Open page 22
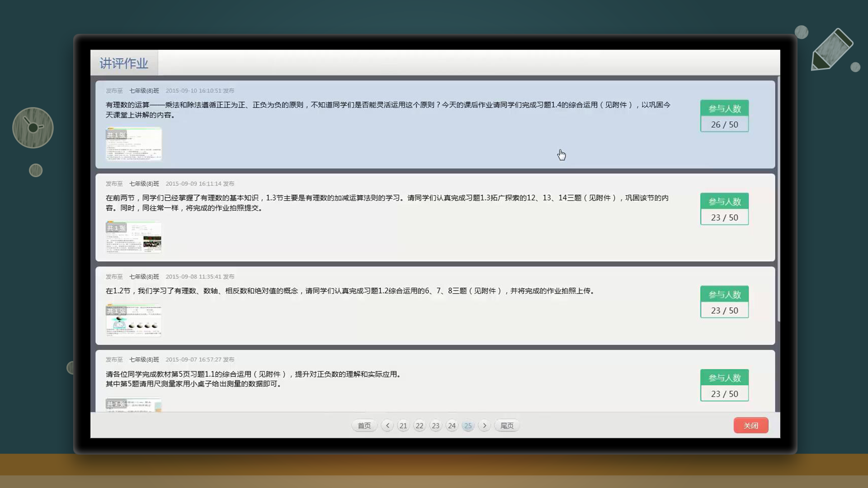This screenshot has width=868, height=488. [x=420, y=426]
